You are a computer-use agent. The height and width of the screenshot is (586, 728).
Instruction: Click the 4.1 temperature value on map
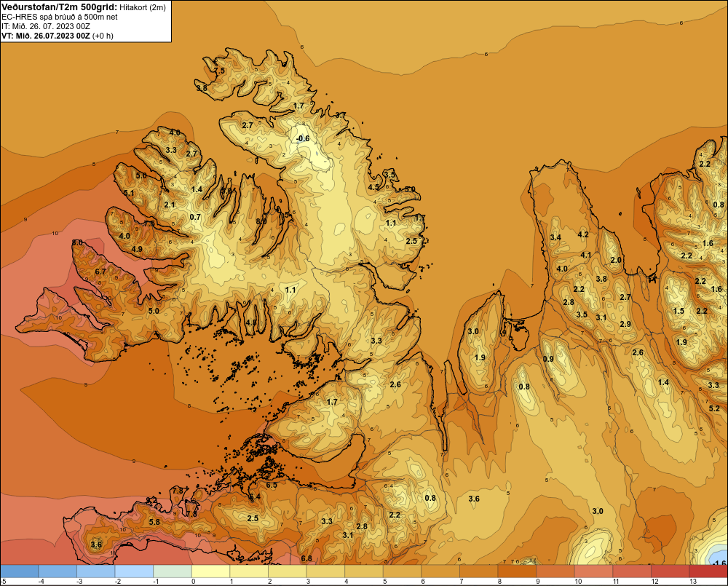(586, 255)
